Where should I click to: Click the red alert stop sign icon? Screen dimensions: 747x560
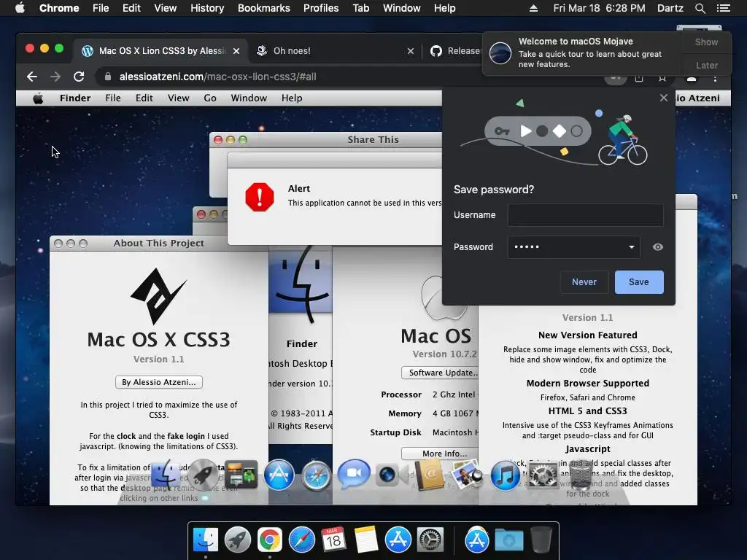tap(260, 197)
